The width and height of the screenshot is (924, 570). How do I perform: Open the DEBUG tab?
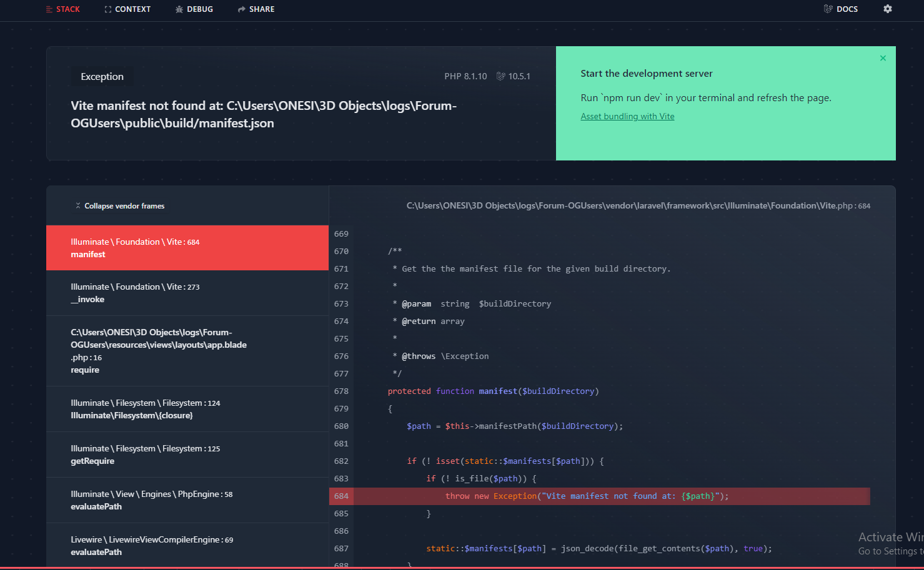(194, 9)
